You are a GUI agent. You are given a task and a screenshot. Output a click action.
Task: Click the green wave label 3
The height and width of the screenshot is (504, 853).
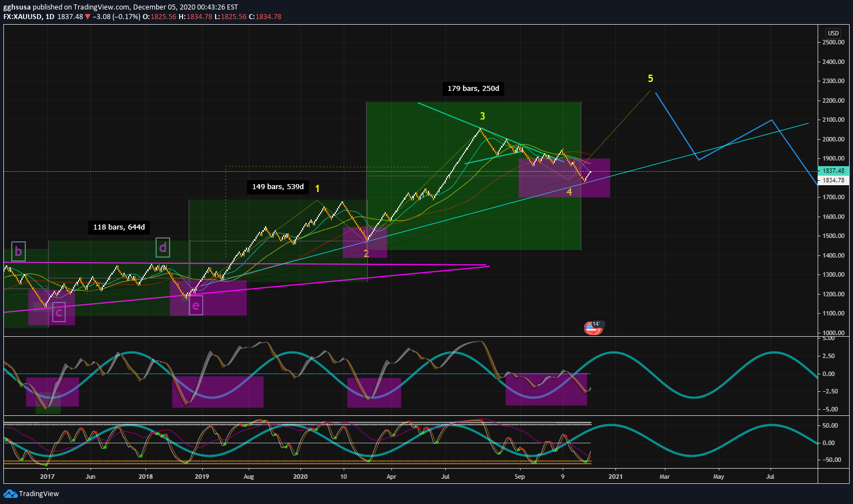482,116
